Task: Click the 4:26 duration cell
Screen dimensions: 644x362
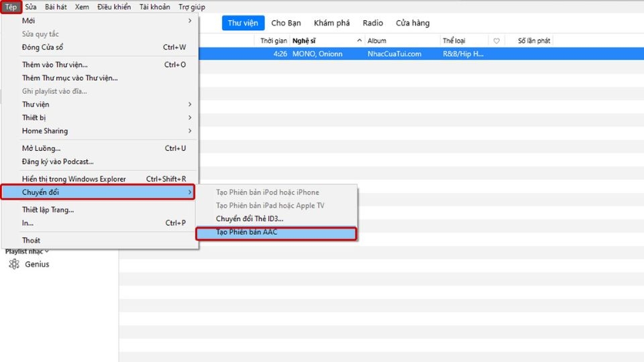Action: pos(280,54)
